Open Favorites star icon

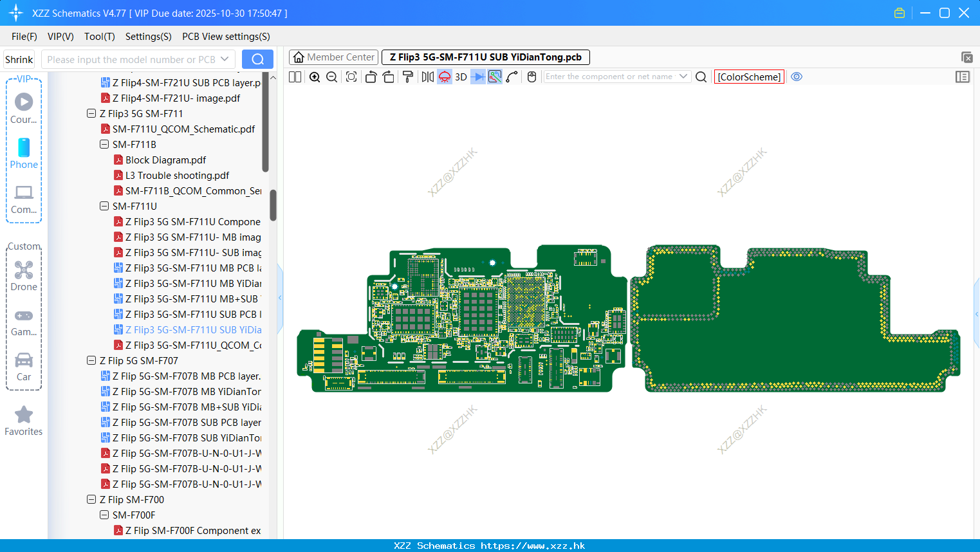click(x=24, y=421)
